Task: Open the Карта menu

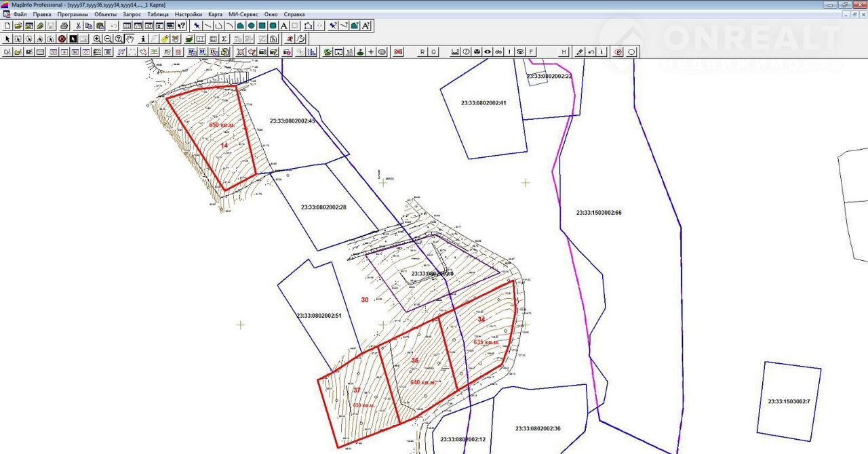Action: [x=215, y=14]
